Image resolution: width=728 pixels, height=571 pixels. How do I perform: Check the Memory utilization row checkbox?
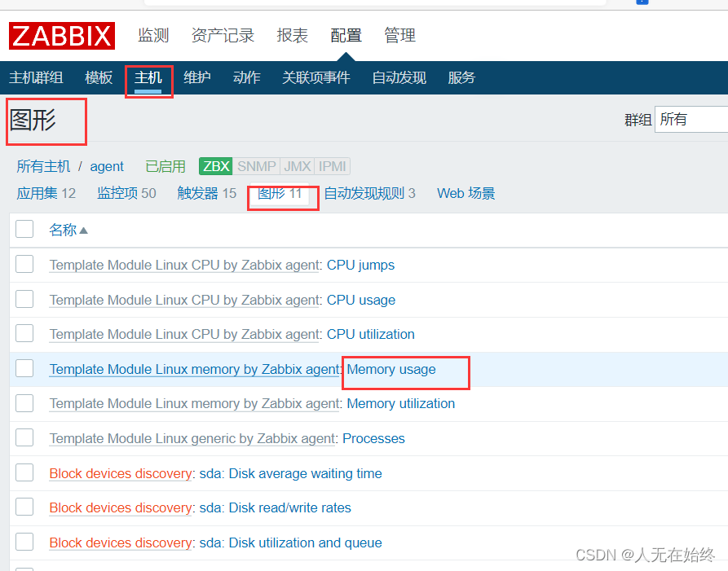[x=24, y=403]
